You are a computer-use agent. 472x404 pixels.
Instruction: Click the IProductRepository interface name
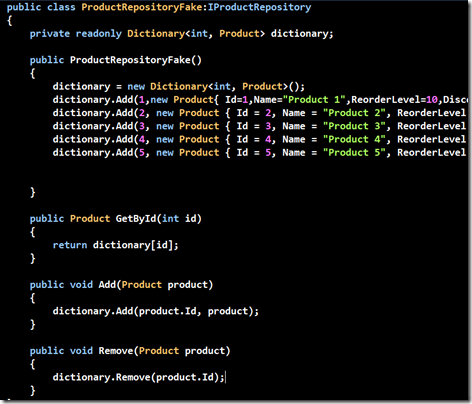point(259,7)
